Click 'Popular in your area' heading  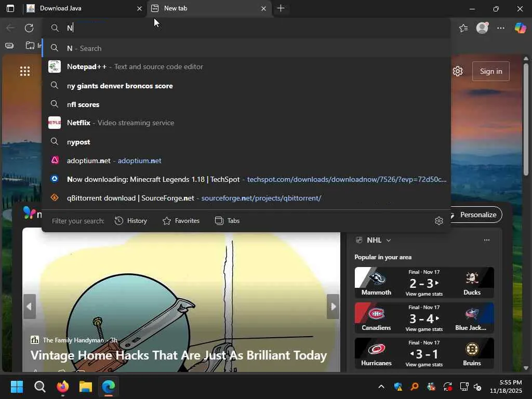click(383, 257)
